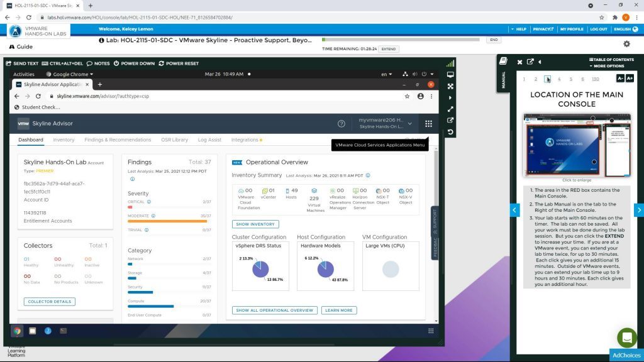Open the system status menu arrow
This screenshot has width=644, height=362.
[x=431, y=74]
